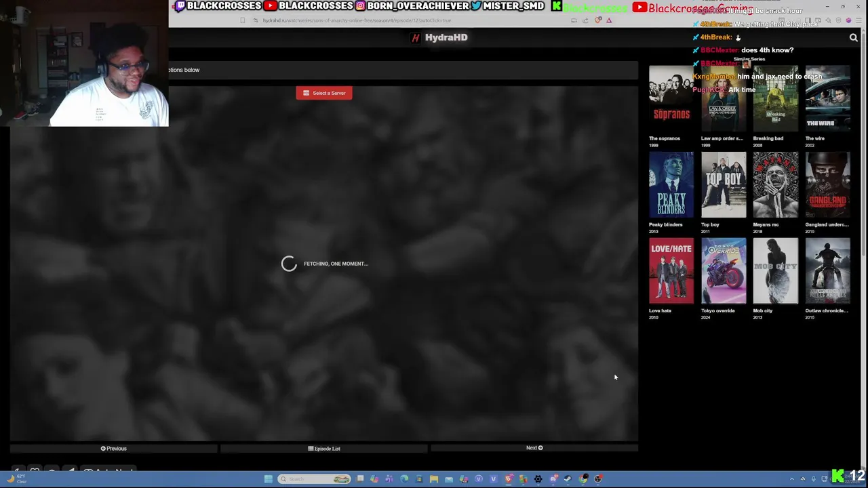This screenshot has height=488, width=868.
Task: Open The Wire poster thumbnail
Action: [x=827, y=99]
